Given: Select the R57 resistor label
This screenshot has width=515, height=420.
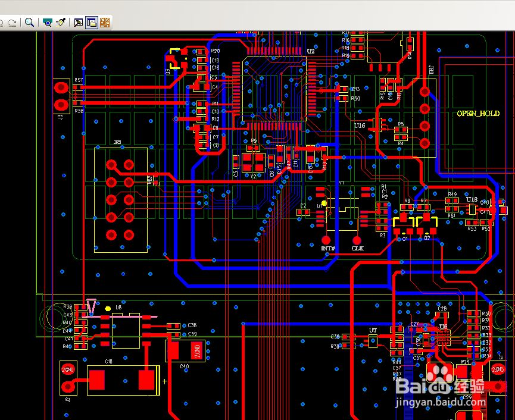Looking at the screenshot, I should coord(79,80).
